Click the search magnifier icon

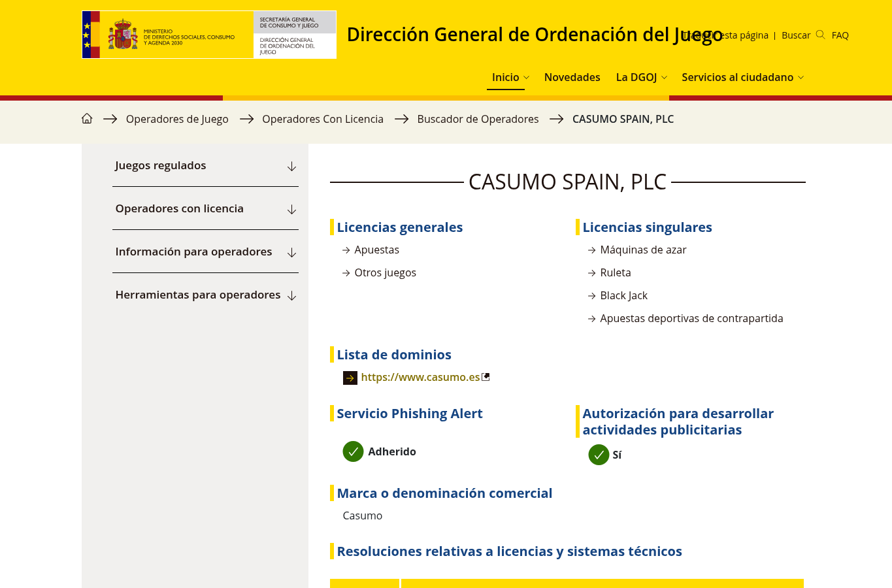click(821, 35)
